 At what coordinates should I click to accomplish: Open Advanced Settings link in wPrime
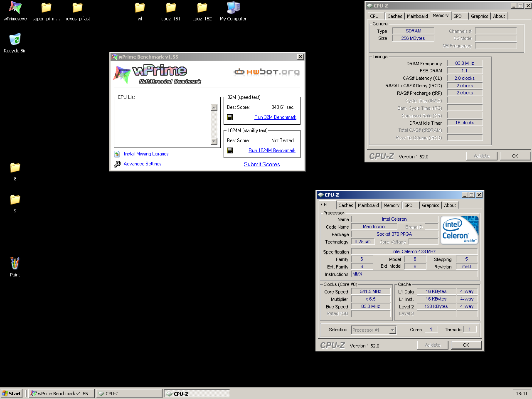tap(143, 164)
